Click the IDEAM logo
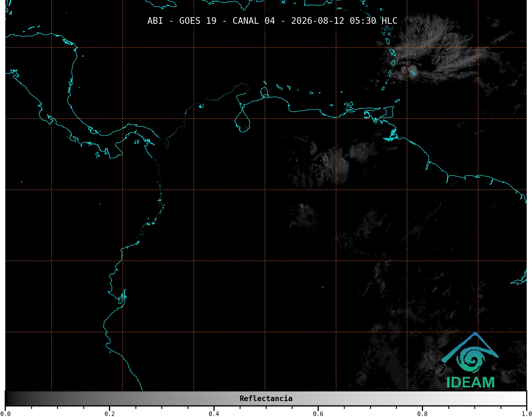The width and height of the screenshot is (532, 417). tap(470, 360)
